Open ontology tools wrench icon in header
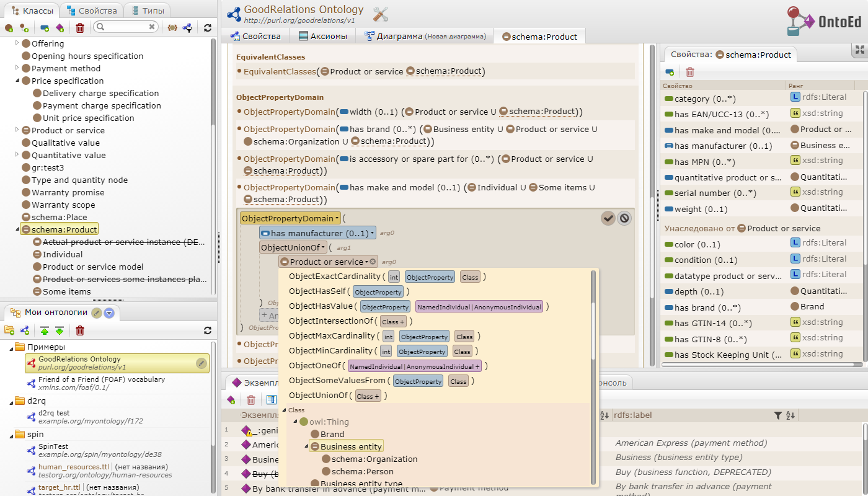868x496 pixels. (381, 15)
